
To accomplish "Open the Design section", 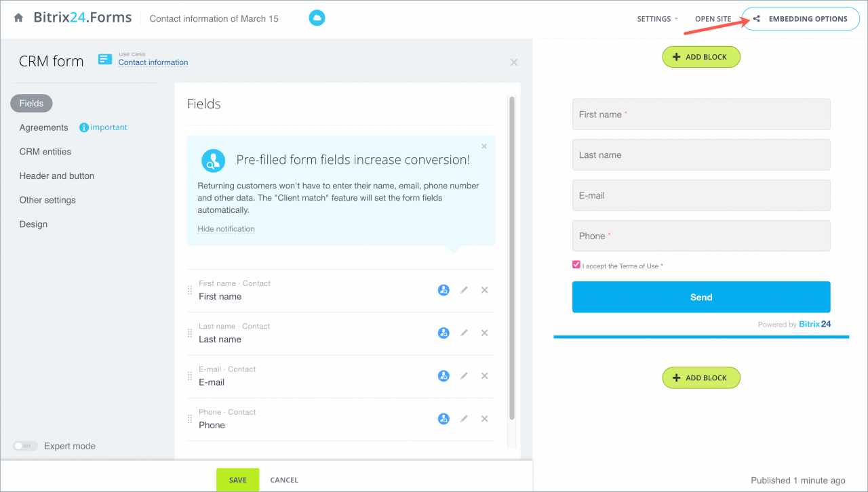I will [x=33, y=224].
